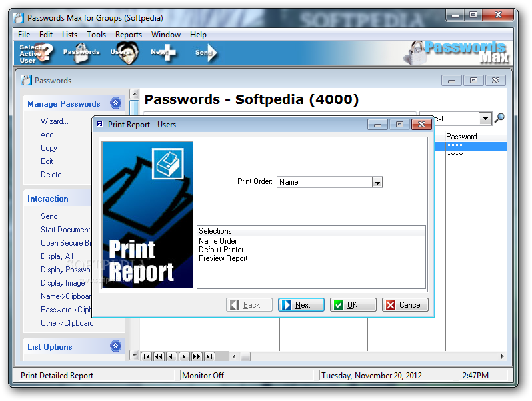Jump forward a page of records
The image size is (532, 401).
[197, 356]
